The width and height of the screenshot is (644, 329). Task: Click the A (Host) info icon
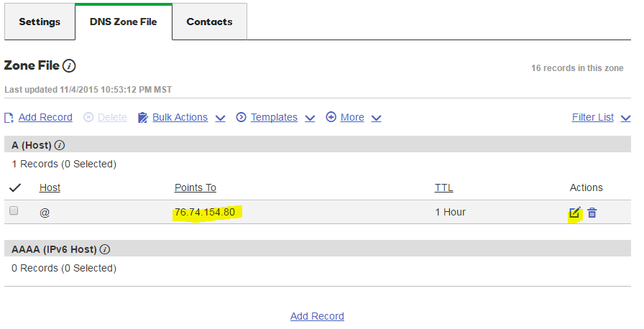click(60, 145)
